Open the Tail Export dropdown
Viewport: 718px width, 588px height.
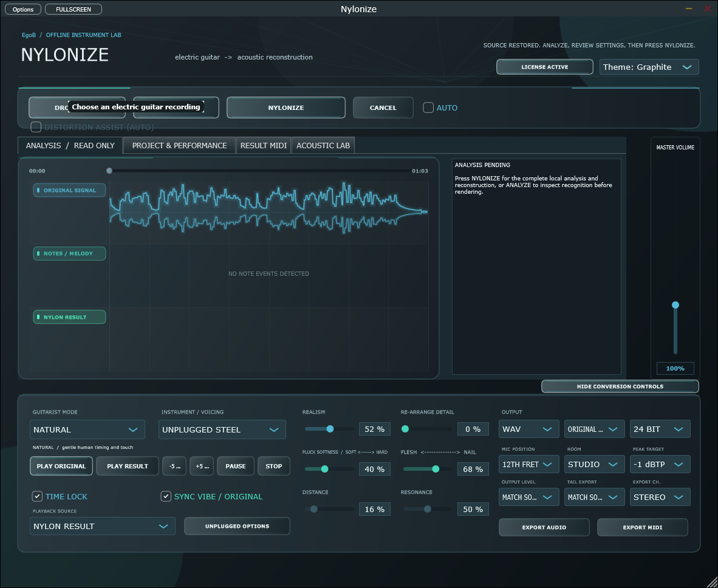click(594, 497)
